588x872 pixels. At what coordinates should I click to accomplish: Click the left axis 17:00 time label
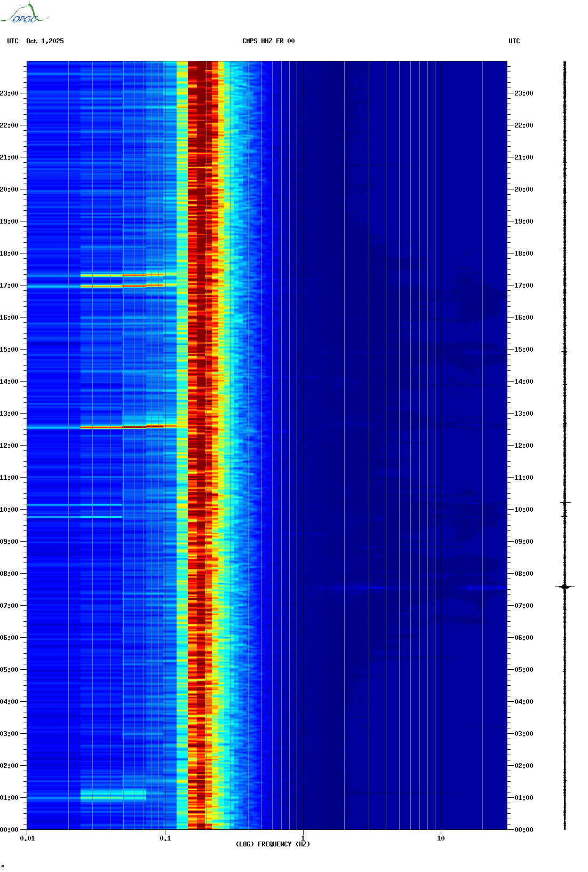(9, 286)
